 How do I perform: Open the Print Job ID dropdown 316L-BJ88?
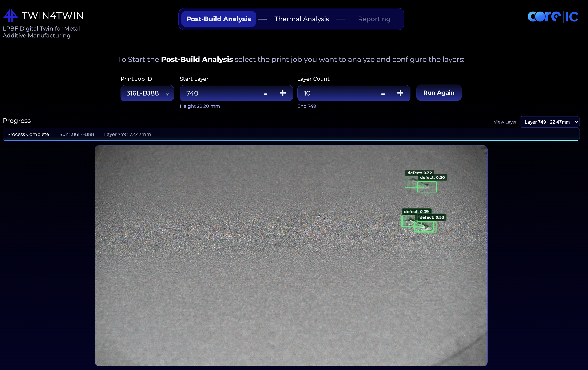[147, 93]
